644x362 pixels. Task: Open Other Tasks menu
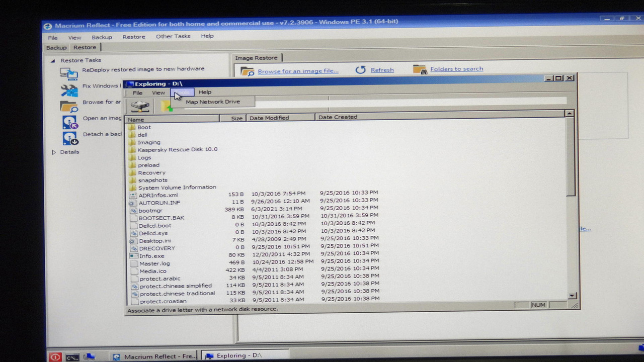tap(173, 36)
